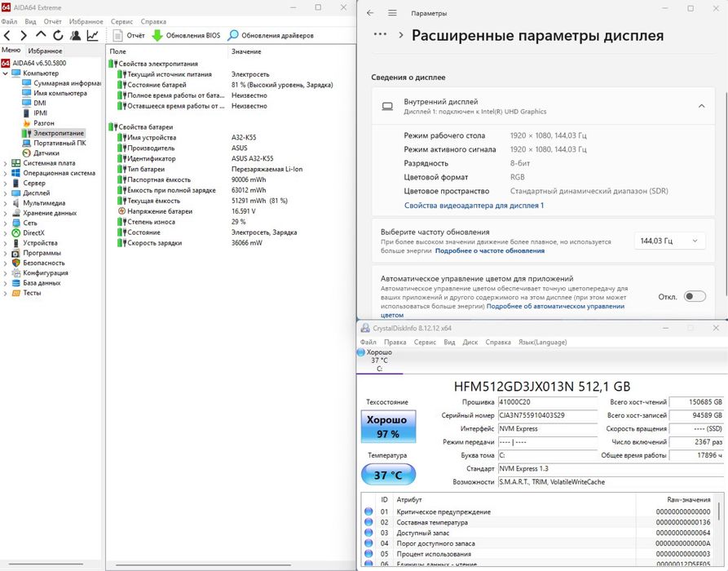The height and width of the screenshot is (571, 728).
Task: Open the Вид menu in AIDA64
Action: click(30, 21)
